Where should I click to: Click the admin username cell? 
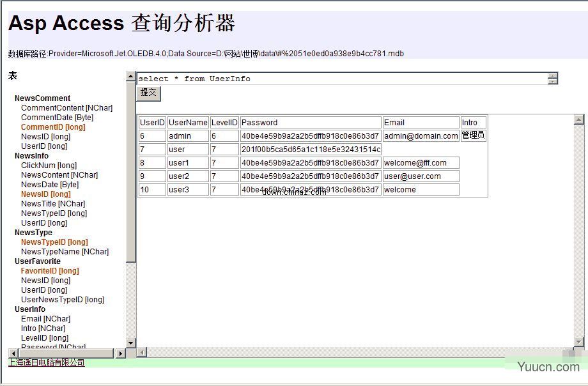click(188, 135)
